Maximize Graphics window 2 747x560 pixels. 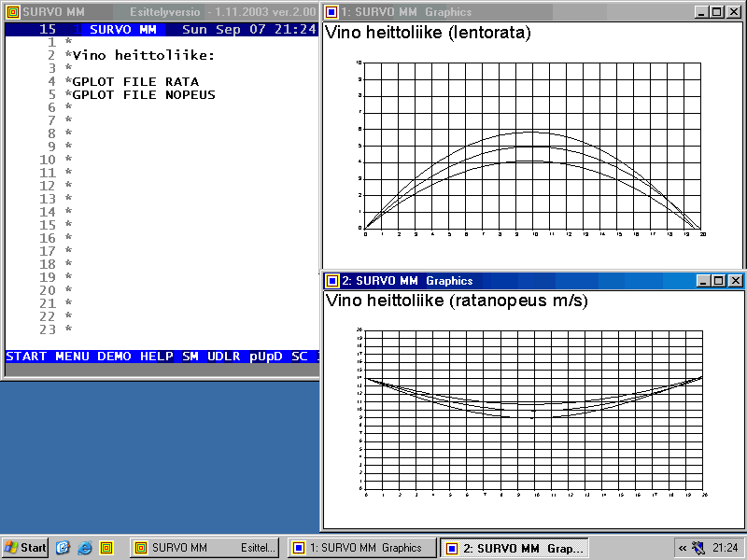[x=718, y=281]
